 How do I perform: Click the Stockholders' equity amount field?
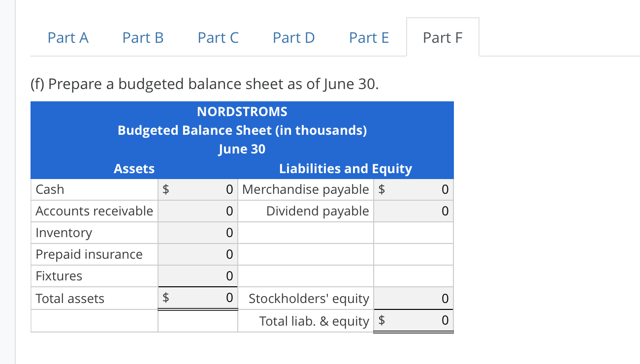point(414,298)
